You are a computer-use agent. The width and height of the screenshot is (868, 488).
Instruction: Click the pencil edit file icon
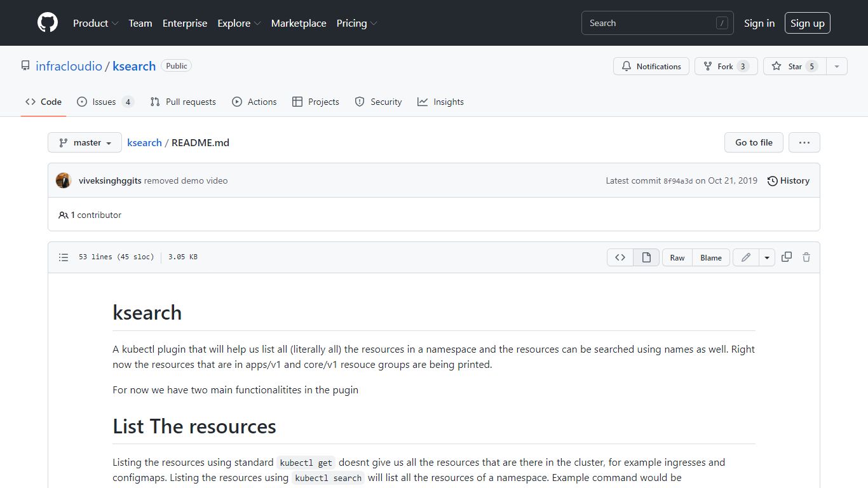click(746, 257)
